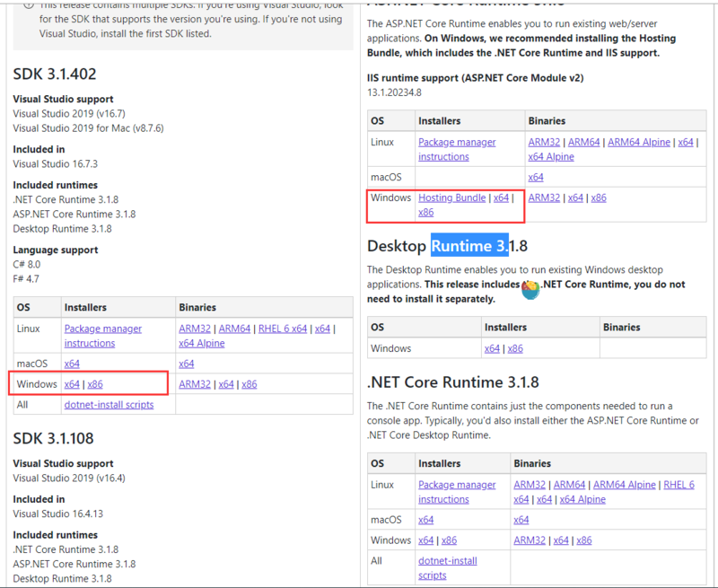Viewport: 718px width, 588px height.
Task: Download ASP.NET Core Runtime Windows ARM32 binary
Action: click(544, 198)
